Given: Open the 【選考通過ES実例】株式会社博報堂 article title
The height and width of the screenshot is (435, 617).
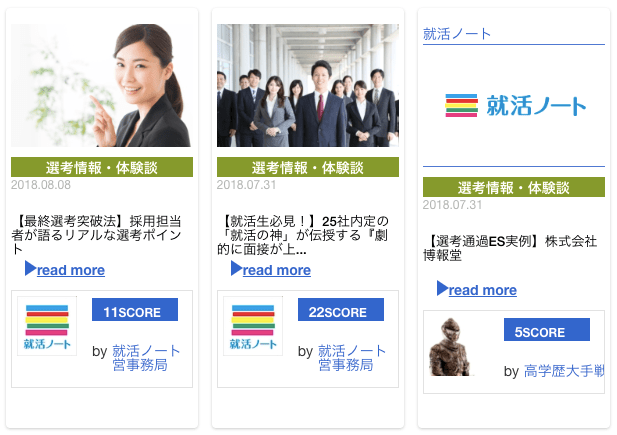Looking at the screenshot, I should (x=510, y=248).
